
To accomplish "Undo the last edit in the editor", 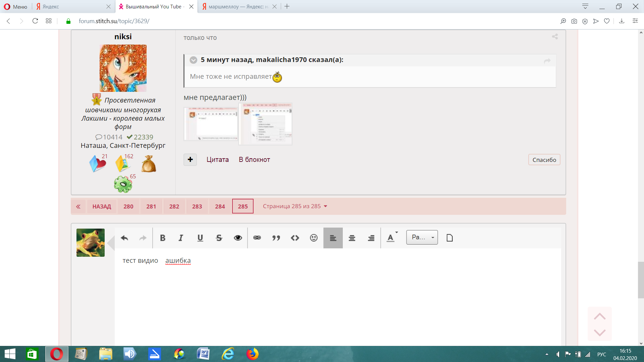I will (124, 238).
